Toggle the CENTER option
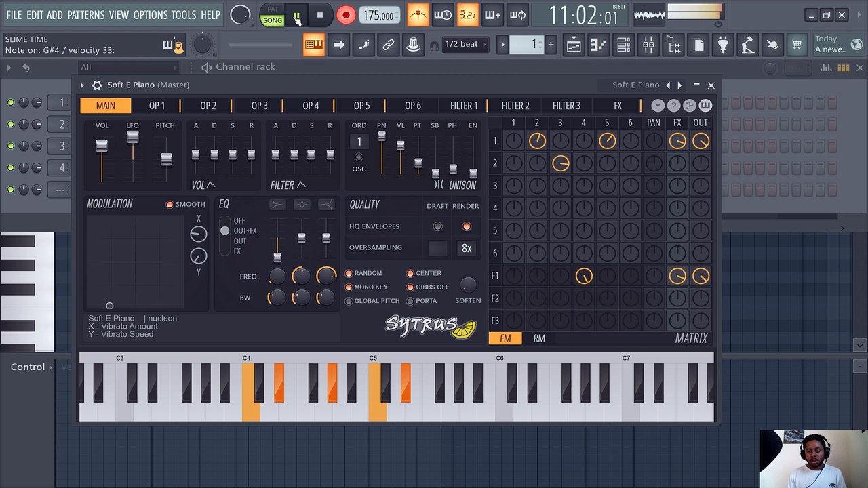The width and height of the screenshot is (868, 488). pos(424,273)
